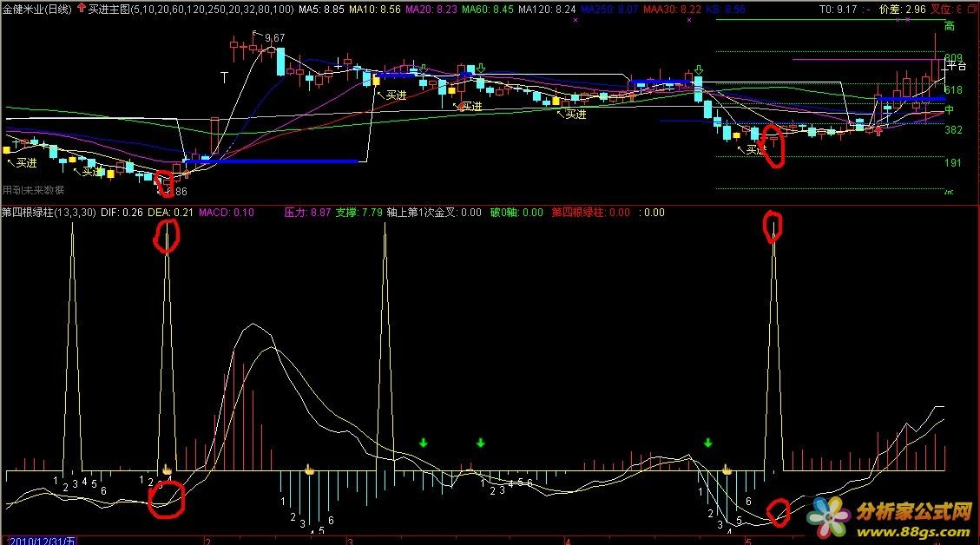Select the green 破0轴: 0.00 value
Image resolution: width=980 pixels, height=545 pixels.
coord(516,213)
